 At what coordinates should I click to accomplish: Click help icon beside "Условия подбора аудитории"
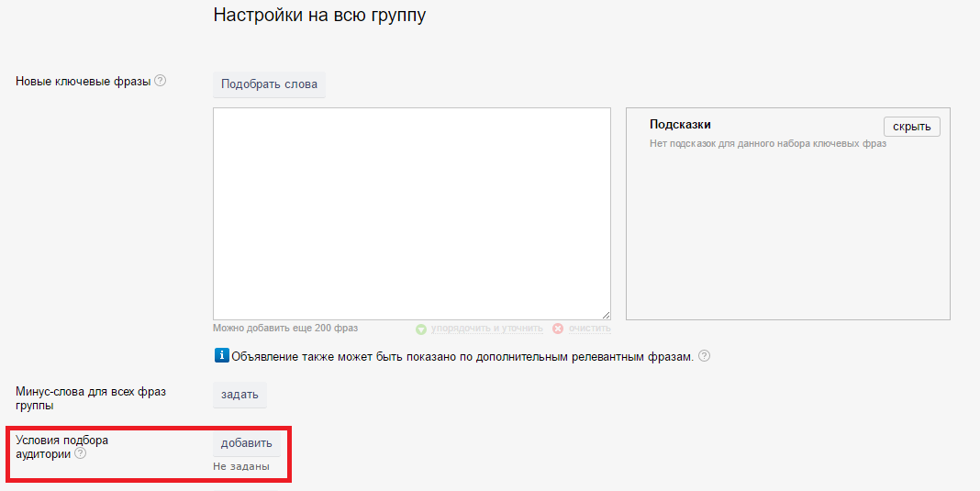point(81,453)
